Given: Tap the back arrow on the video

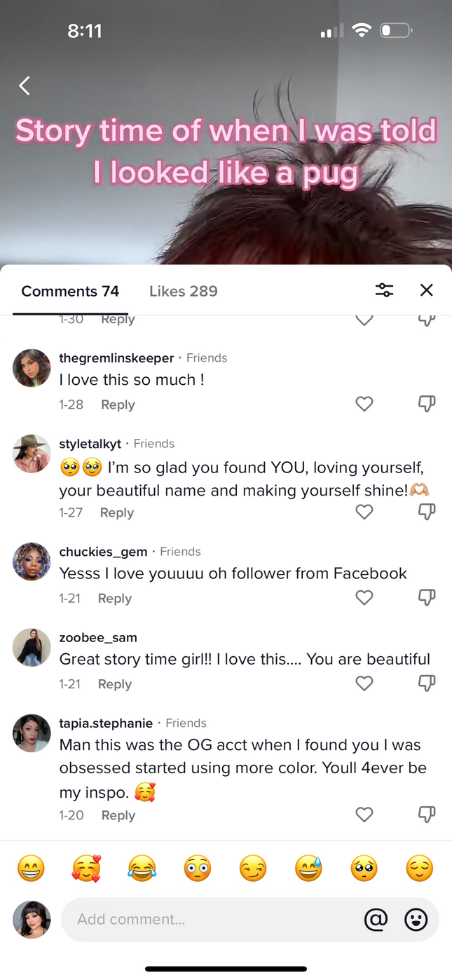Looking at the screenshot, I should (x=25, y=86).
